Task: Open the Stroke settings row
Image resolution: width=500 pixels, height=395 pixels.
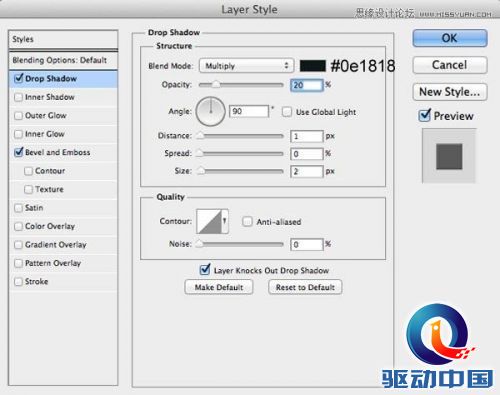Action: coord(63,282)
